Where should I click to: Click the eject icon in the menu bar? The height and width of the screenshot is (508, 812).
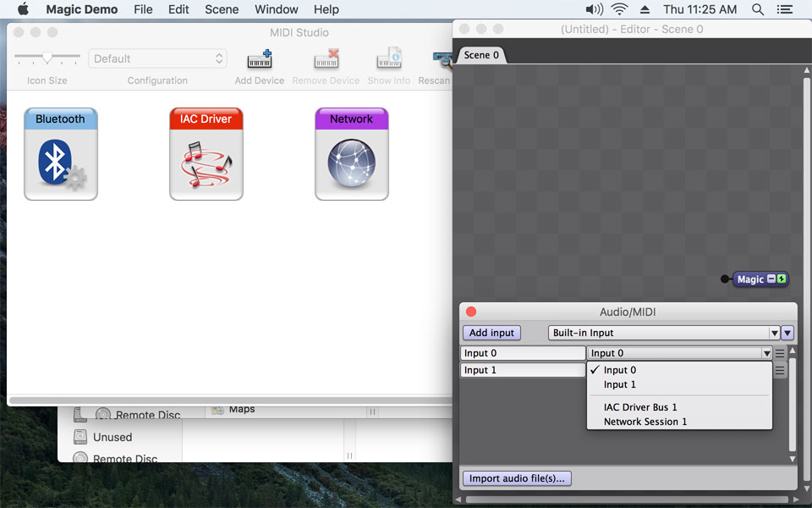tap(645, 9)
